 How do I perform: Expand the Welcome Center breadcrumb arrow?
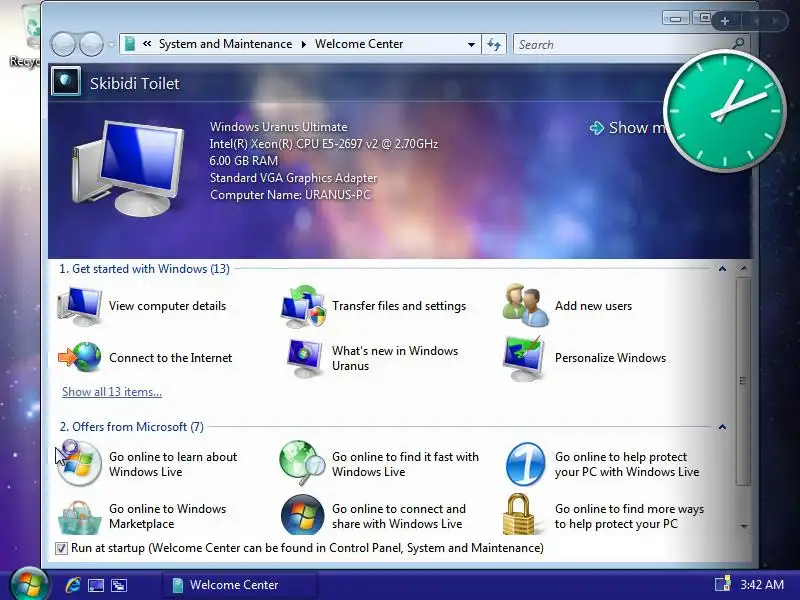(x=304, y=44)
